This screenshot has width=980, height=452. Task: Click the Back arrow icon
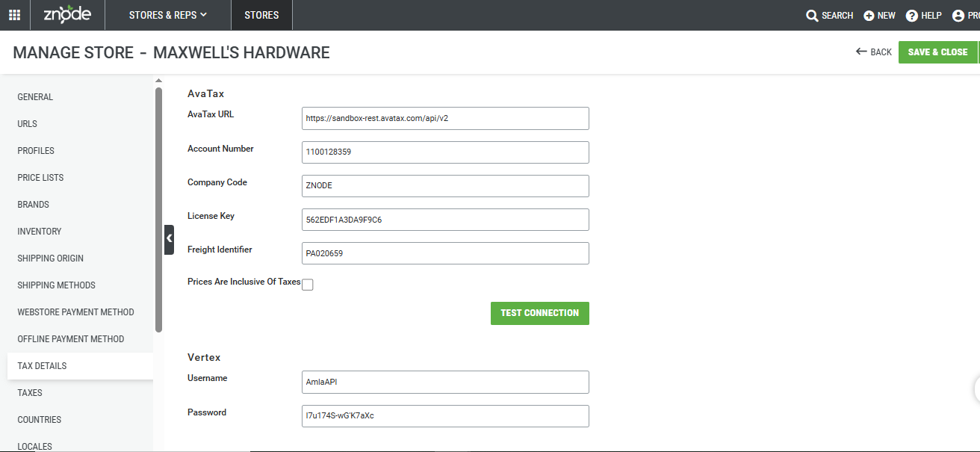(x=861, y=52)
